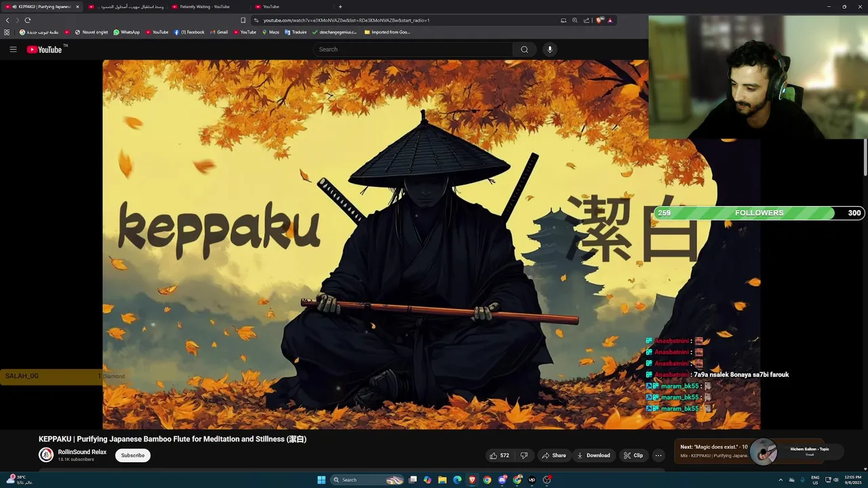Screen dimensions: 868x488
Task: Open the YouTube guide hamburger menu
Action: 13,49
